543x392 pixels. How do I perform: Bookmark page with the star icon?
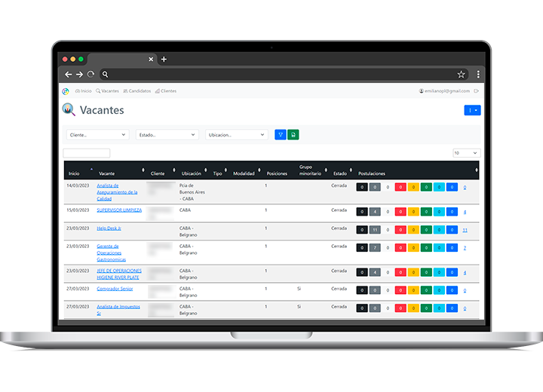[x=461, y=75]
